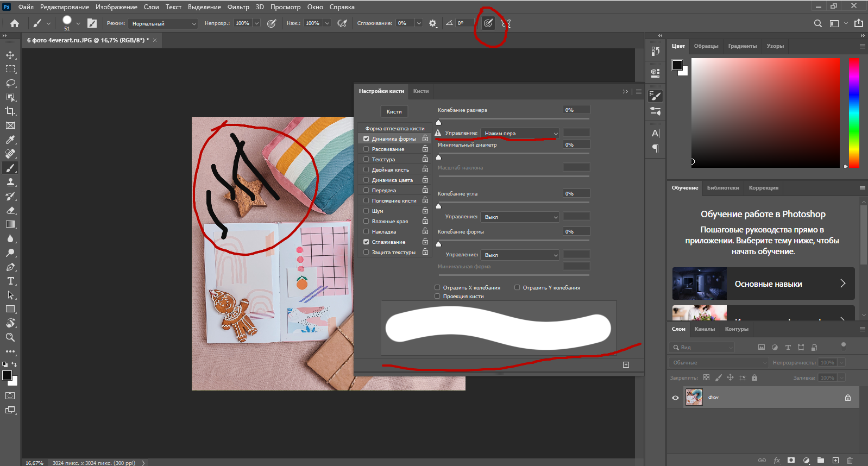This screenshot has width=868, height=466.
Task: Select the Eraser tool
Action: [10, 210]
